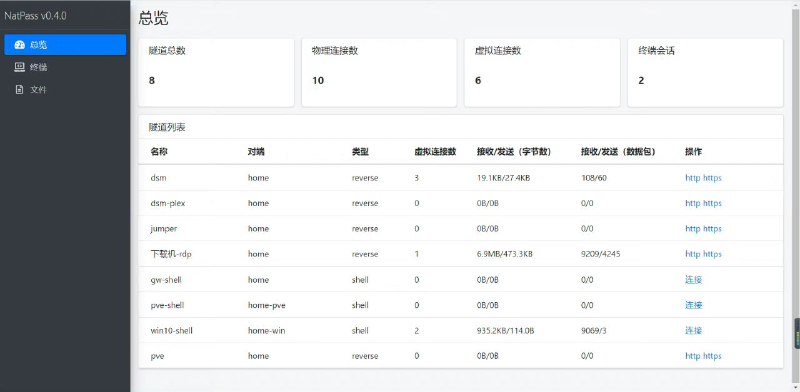Viewport: 800px width, 392px height.
Task: Click the 终端会话 summary card
Action: pyautogui.click(x=705, y=72)
